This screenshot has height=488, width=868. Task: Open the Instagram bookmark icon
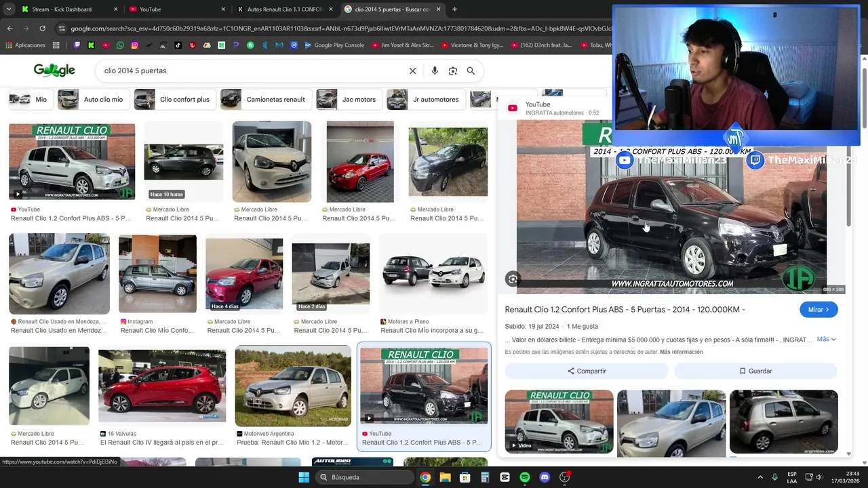coord(135,45)
